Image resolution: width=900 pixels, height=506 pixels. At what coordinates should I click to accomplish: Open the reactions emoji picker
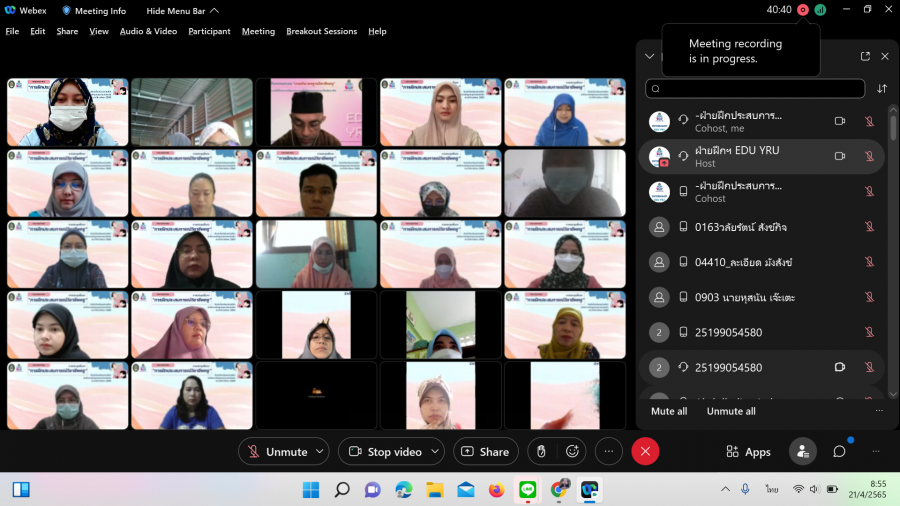click(x=573, y=452)
